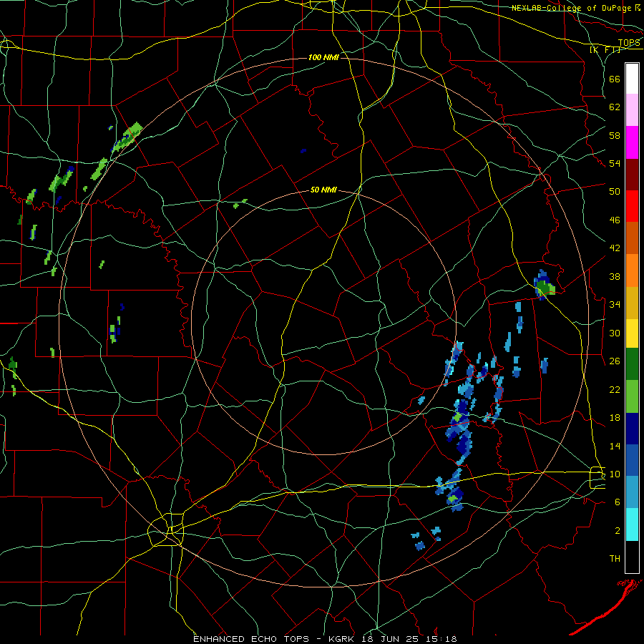The image size is (644, 644).
Task: Pick the light green legend swatch
Action: pyautogui.click(x=632, y=396)
